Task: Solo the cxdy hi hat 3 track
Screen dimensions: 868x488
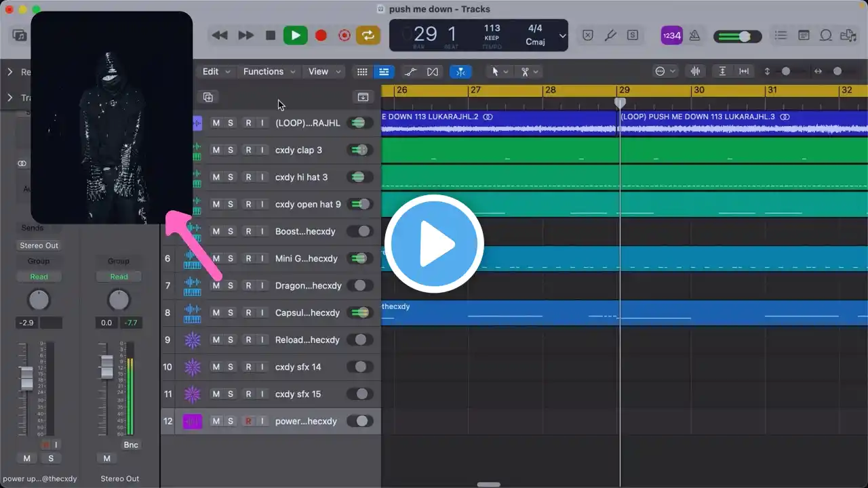Action: click(x=231, y=177)
